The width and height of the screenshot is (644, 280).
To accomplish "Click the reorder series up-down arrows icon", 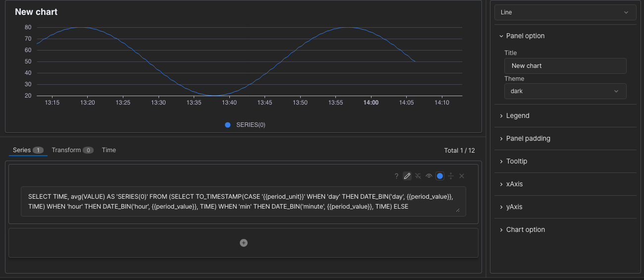I will [451, 176].
